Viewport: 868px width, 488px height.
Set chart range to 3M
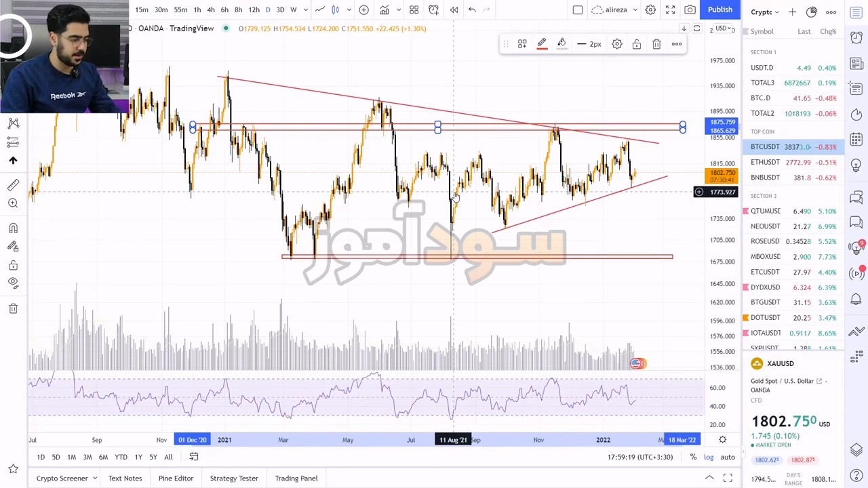point(87,457)
